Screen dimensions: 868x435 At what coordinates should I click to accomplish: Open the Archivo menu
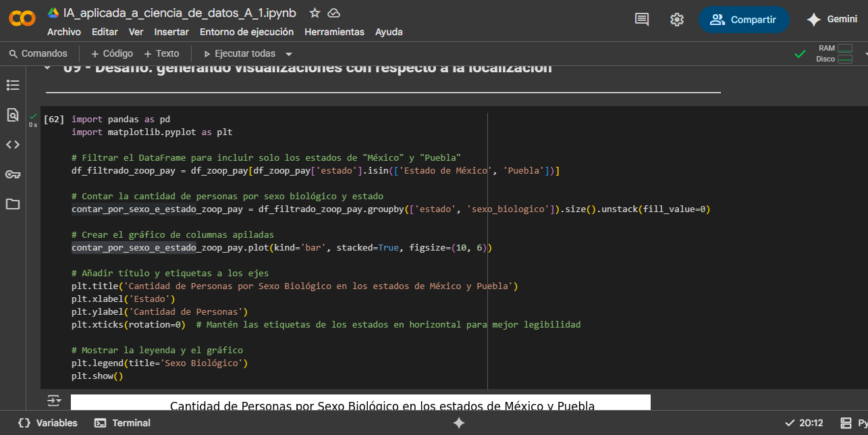[64, 32]
